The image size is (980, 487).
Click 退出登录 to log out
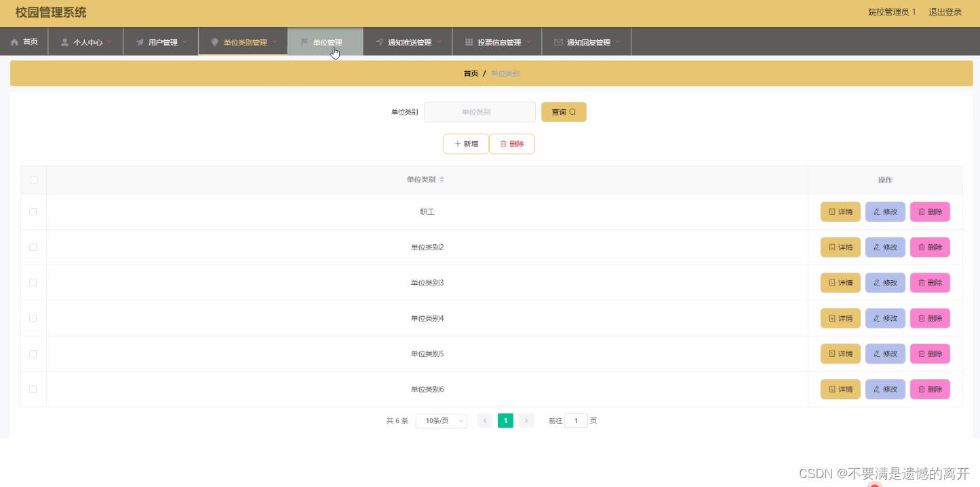945,12
